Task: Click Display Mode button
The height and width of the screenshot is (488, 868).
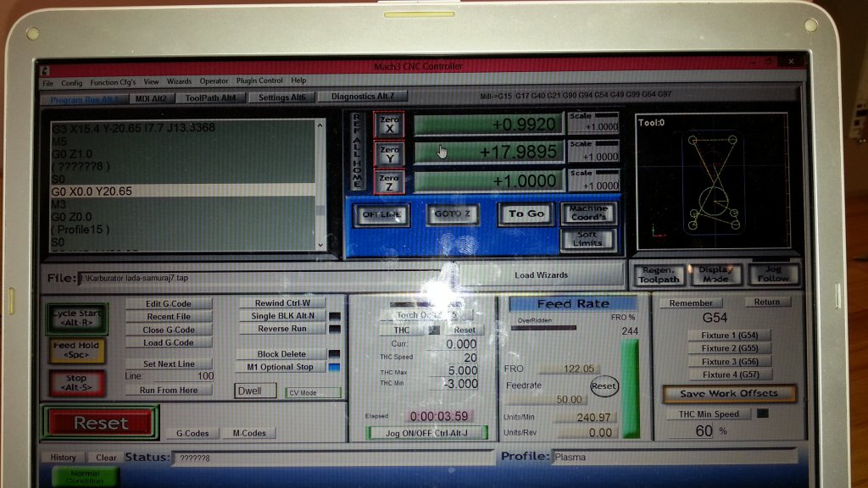Action: tap(715, 274)
